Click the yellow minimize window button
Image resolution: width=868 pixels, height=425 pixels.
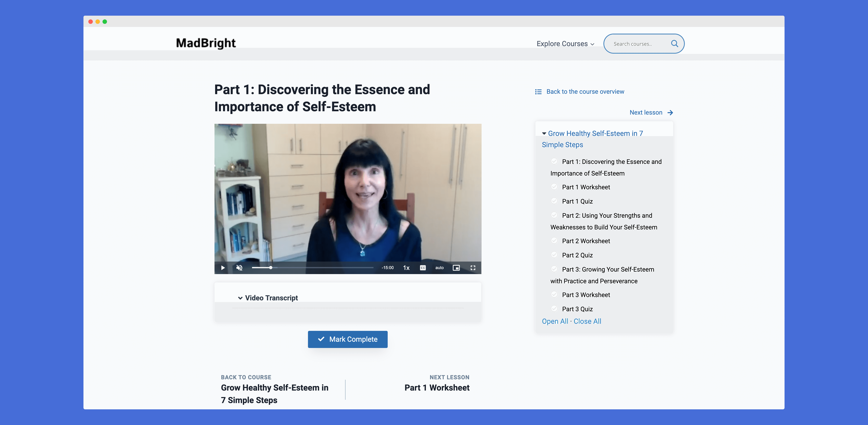point(97,22)
